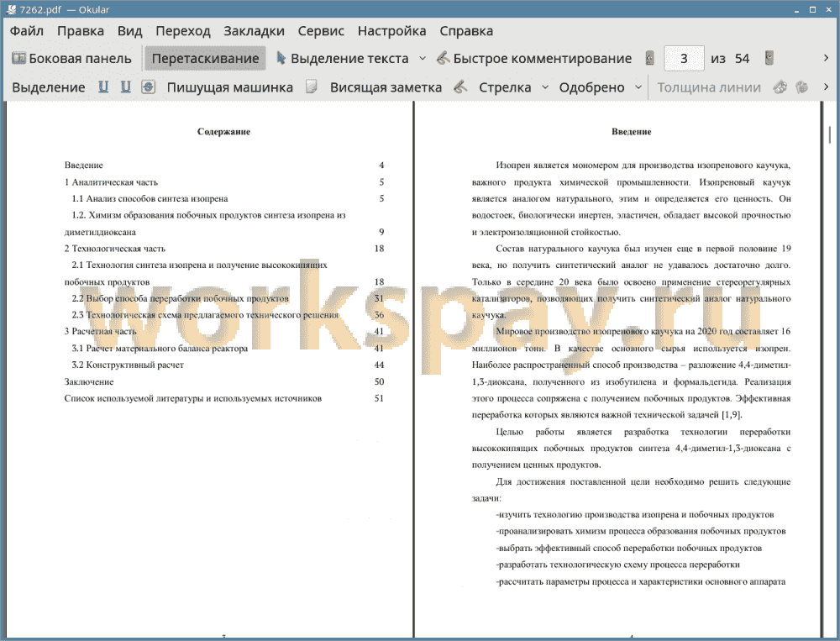Open the Правка menu

pos(81,31)
